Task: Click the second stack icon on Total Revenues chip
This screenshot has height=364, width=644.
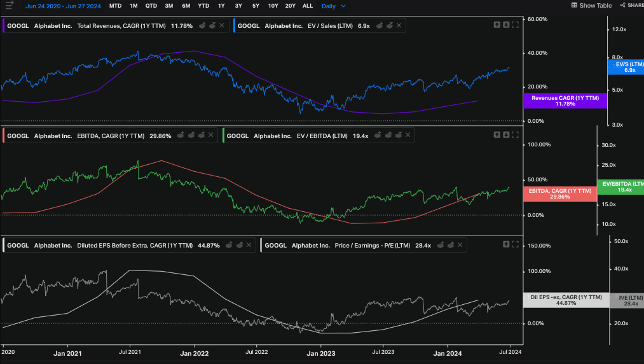Action: click(x=212, y=25)
